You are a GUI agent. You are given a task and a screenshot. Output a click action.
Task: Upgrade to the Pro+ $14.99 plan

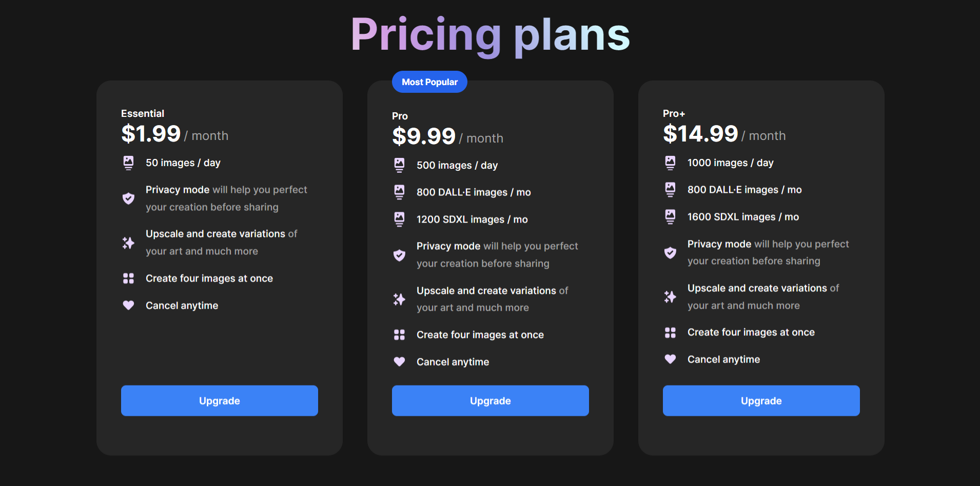click(x=761, y=401)
